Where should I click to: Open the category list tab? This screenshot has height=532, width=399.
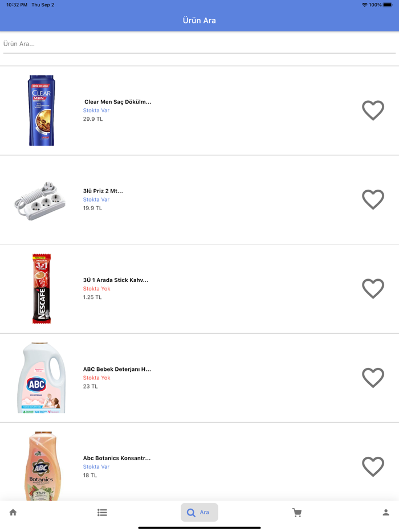102,513
